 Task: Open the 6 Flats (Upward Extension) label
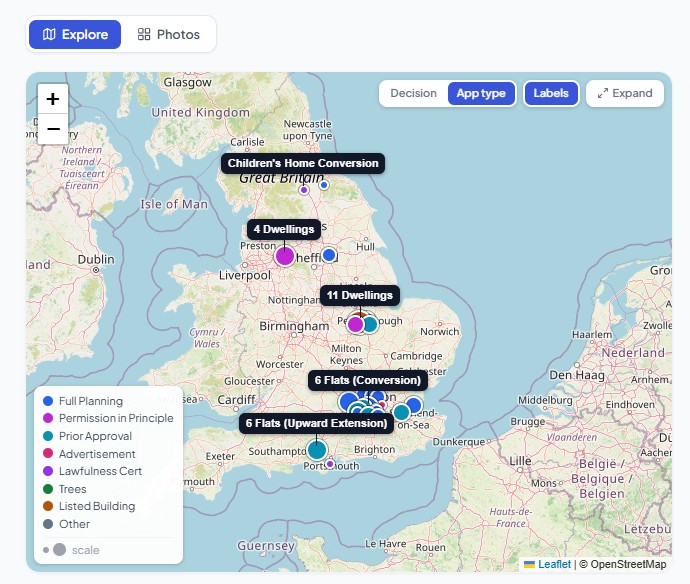point(316,423)
